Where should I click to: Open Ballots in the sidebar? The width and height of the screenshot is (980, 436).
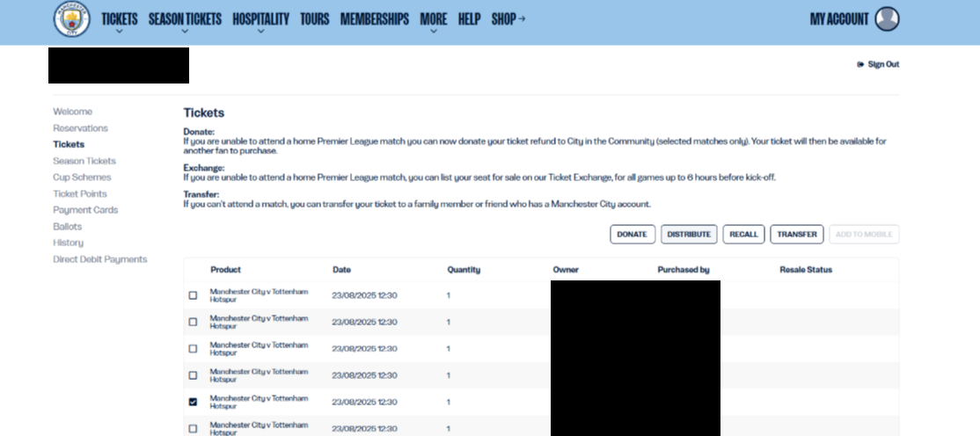68,226
